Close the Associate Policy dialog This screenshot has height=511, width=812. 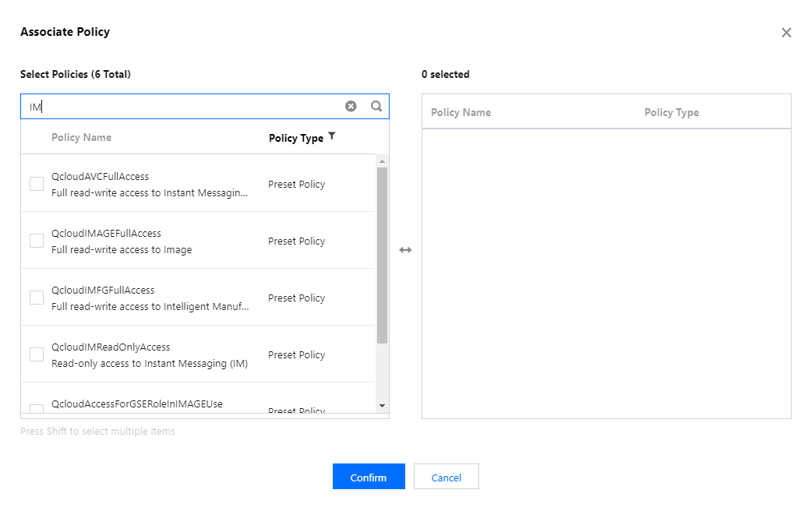point(786,33)
